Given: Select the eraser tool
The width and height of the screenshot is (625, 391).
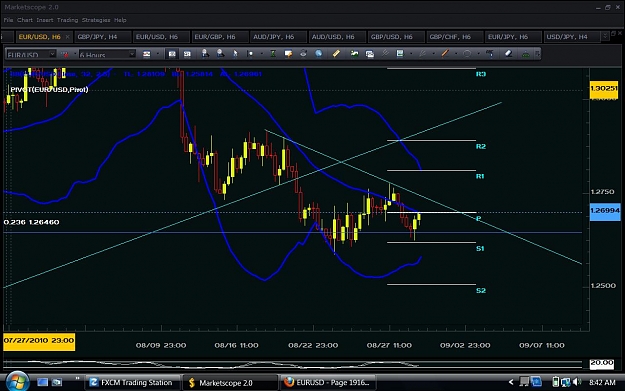Looking at the screenshot, I should 508,53.
